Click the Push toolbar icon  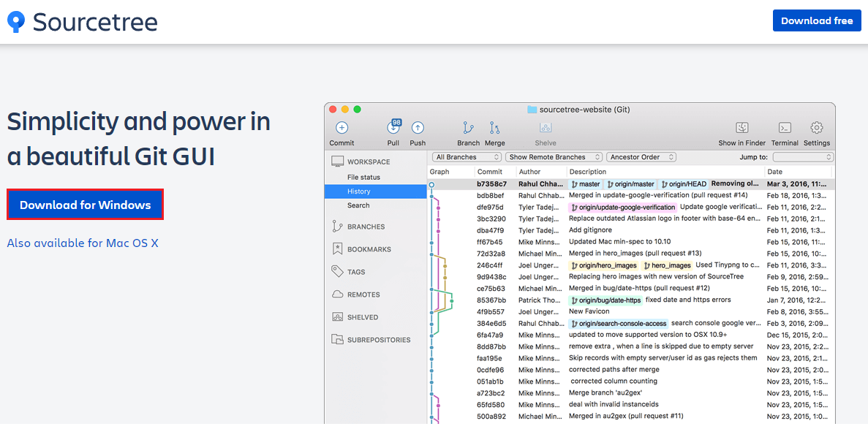[418, 128]
